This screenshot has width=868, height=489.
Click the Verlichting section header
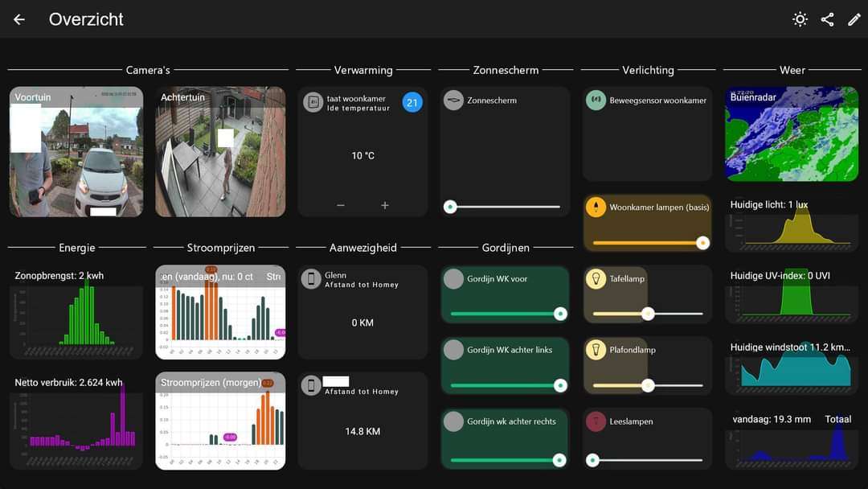pyautogui.click(x=649, y=70)
